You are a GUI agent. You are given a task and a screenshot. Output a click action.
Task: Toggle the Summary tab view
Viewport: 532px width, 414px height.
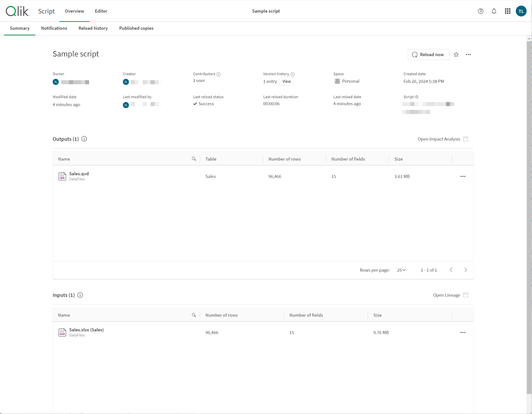(19, 28)
